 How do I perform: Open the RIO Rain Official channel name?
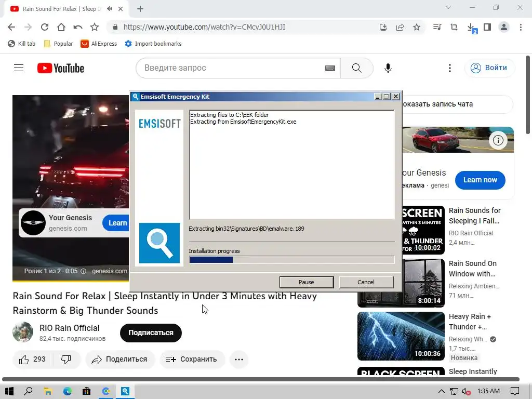click(x=70, y=328)
